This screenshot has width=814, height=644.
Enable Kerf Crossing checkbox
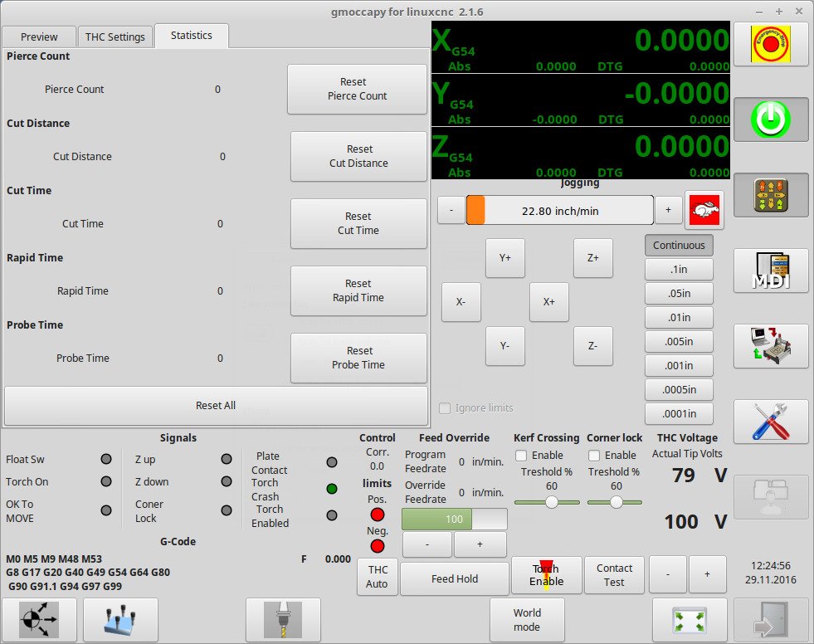pyautogui.click(x=521, y=456)
